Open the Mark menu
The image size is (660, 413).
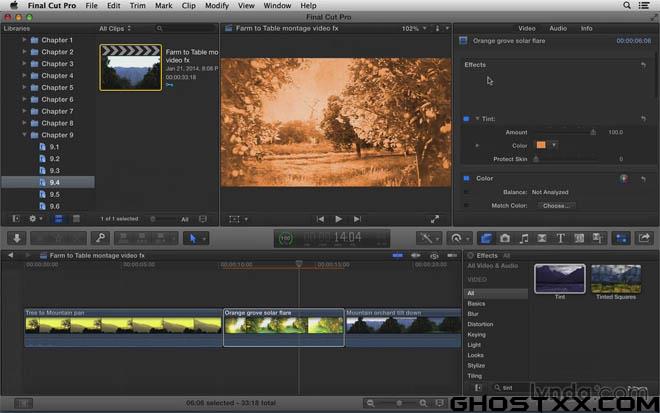163,5
